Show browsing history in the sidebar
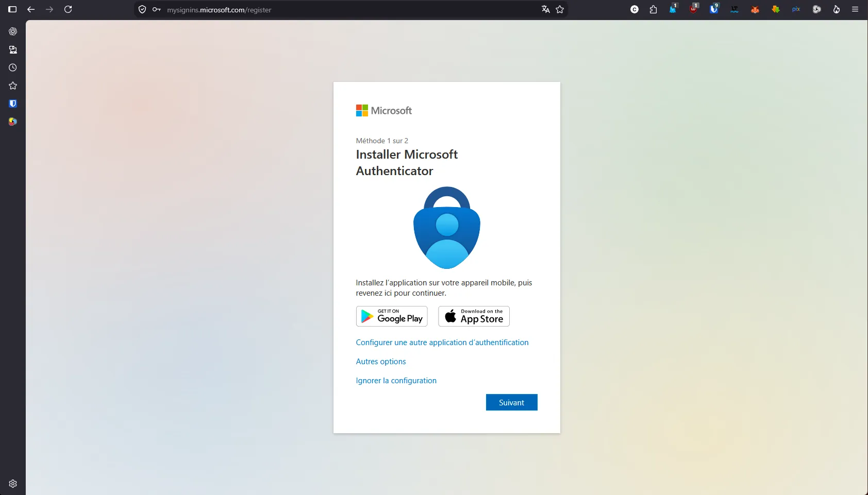Image resolution: width=868 pixels, height=495 pixels. point(13,67)
